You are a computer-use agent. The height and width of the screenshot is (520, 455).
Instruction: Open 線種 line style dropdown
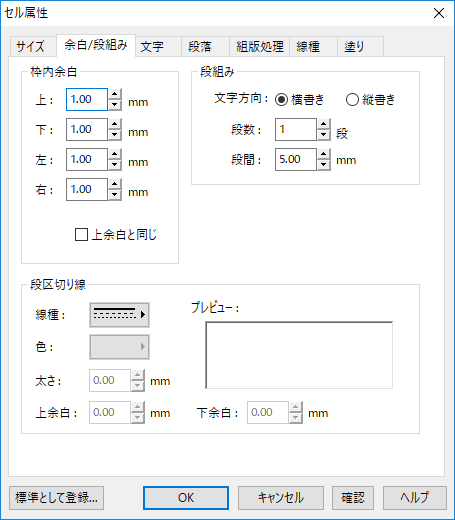(x=119, y=315)
